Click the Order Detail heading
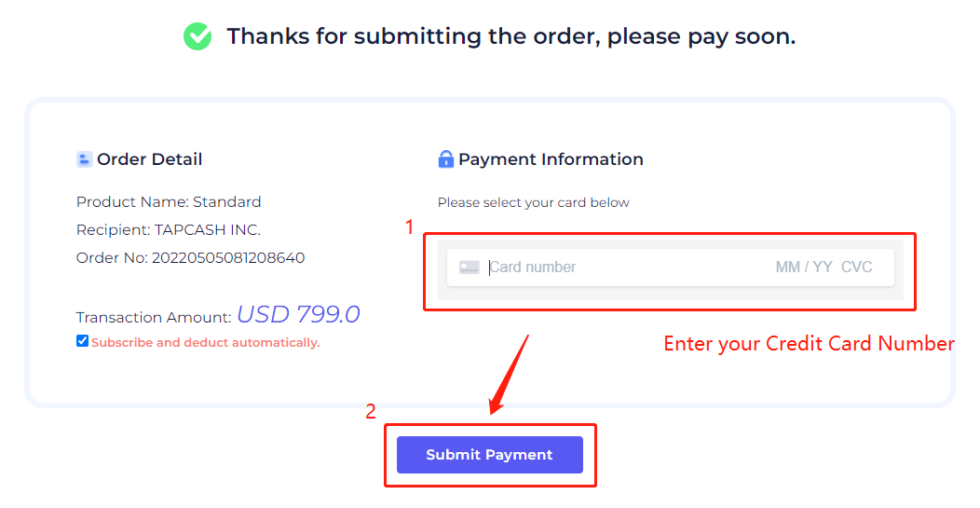The height and width of the screenshot is (508, 980). coord(149,159)
